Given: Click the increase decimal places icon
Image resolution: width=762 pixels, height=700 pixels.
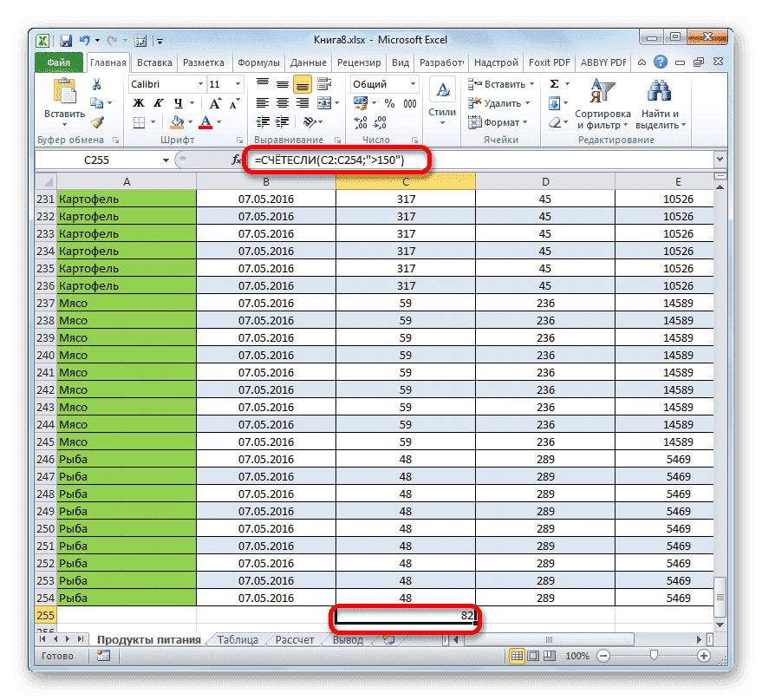Looking at the screenshot, I should 360,121.
